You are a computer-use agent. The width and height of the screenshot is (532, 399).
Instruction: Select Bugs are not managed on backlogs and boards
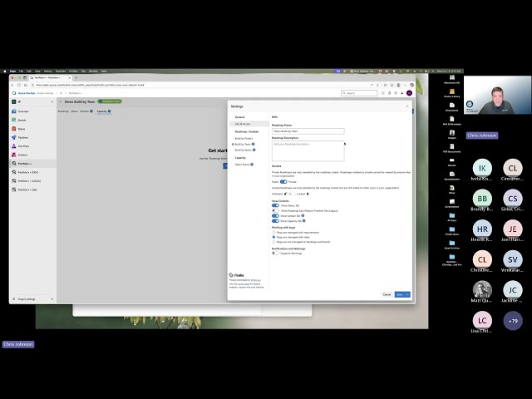point(273,242)
